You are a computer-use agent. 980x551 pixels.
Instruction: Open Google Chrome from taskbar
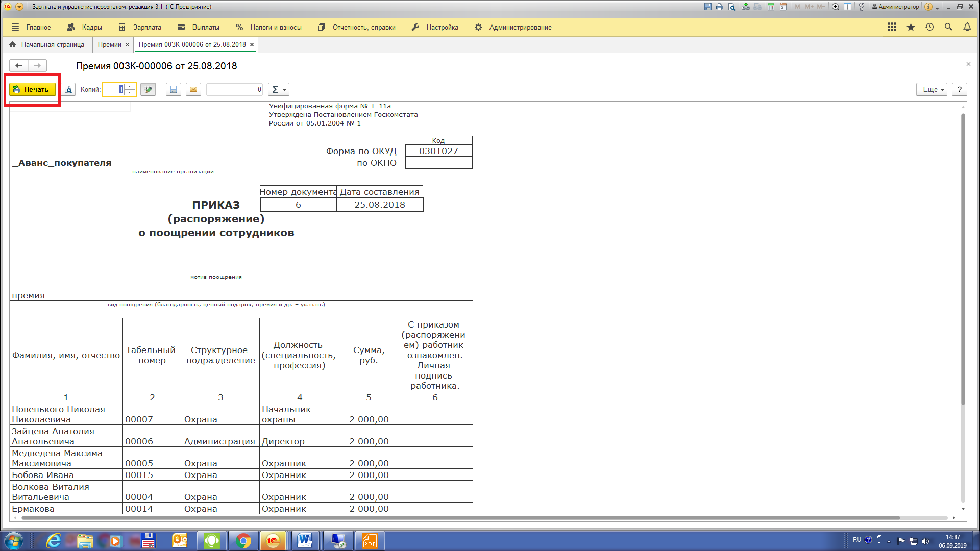[x=243, y=541]
